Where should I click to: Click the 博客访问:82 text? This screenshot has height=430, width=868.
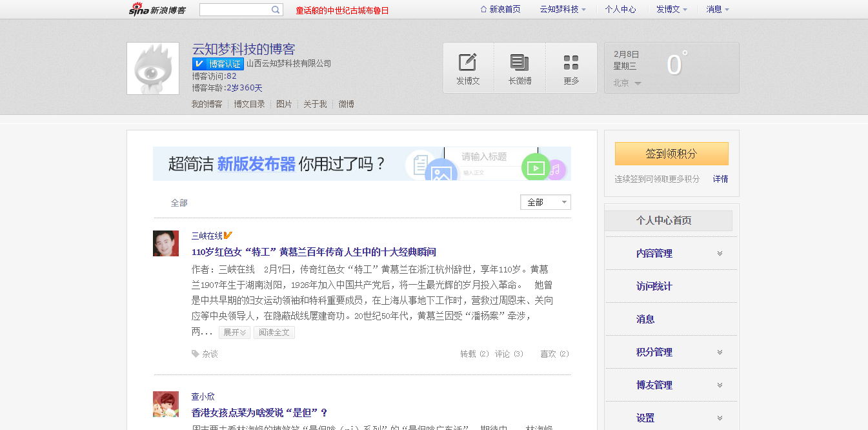pos(214,76)
